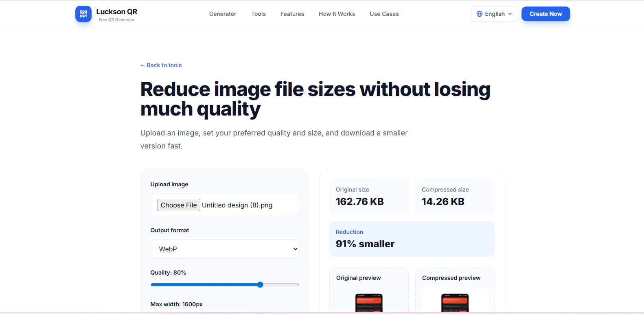Viewport: 644px width, 314px height.
Task: Open the English language dropdown
Action: coord(494,14)
